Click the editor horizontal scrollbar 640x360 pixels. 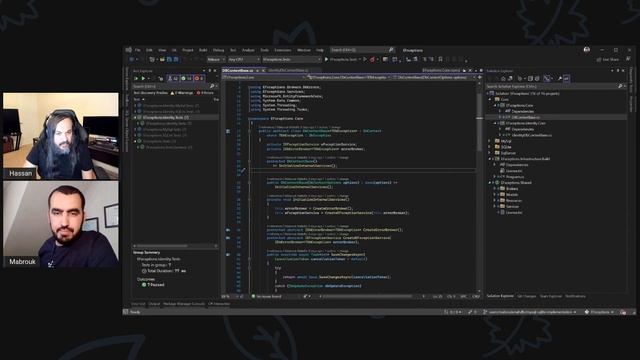pos(367,296)
